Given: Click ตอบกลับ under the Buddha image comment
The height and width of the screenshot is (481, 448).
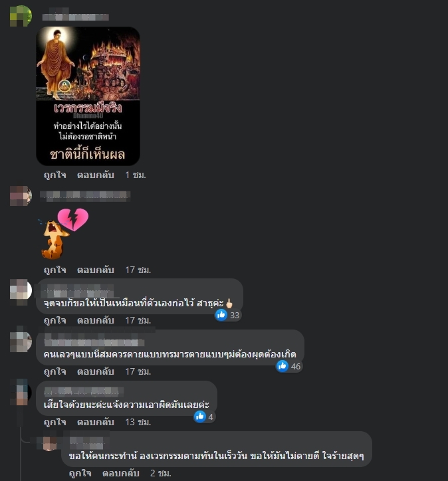Looking at the screenshot, I should pos(96,175).
